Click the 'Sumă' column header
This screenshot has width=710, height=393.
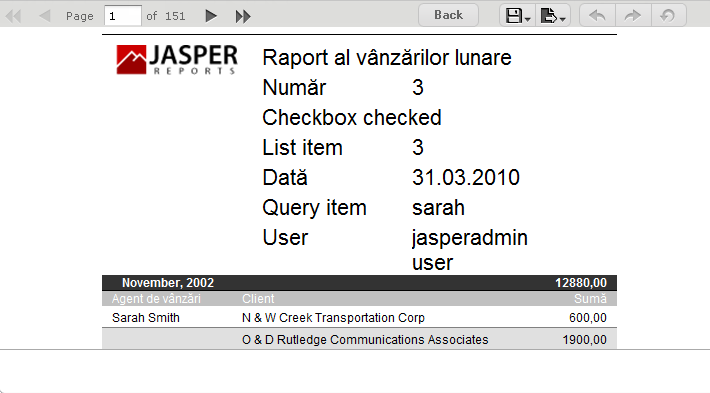coord(590,299)
